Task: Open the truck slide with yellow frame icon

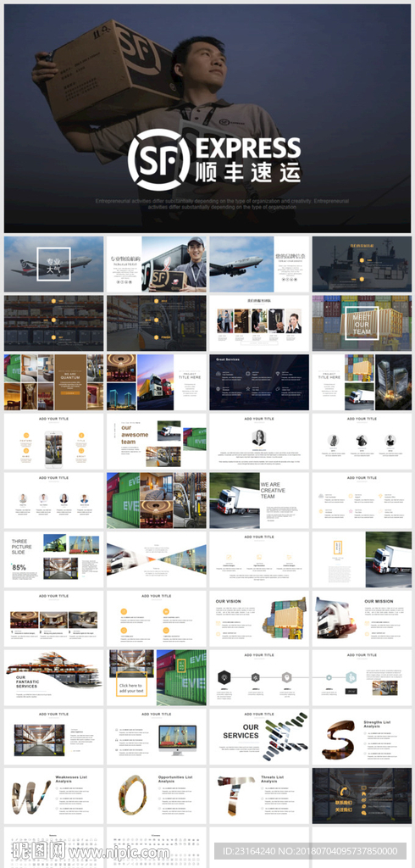Action: (362, 559)
